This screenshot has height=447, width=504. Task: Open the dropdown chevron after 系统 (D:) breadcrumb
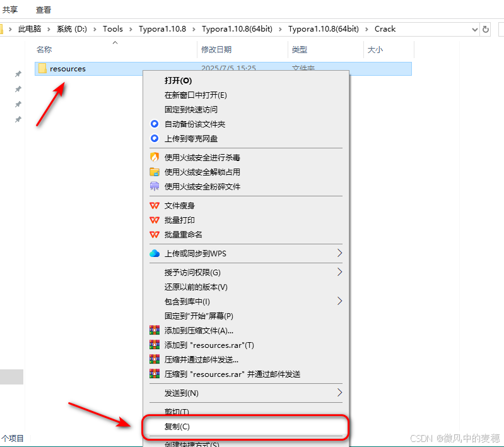pos(95,29)
